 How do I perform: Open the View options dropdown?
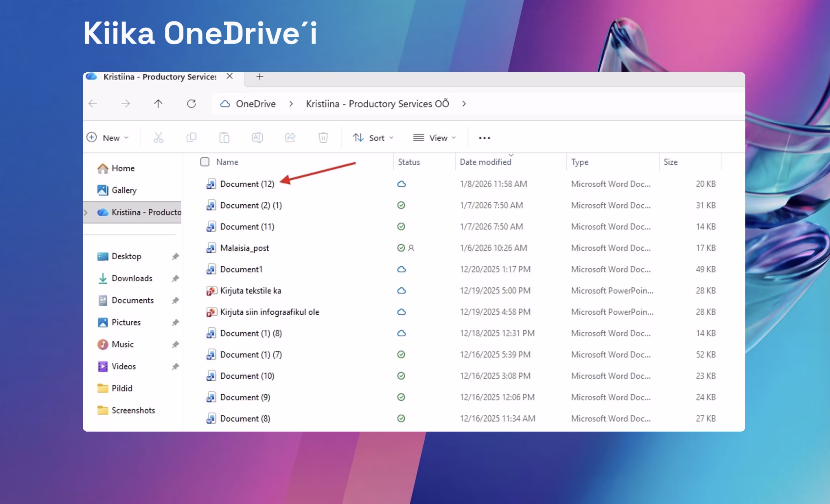coord(434,138)
